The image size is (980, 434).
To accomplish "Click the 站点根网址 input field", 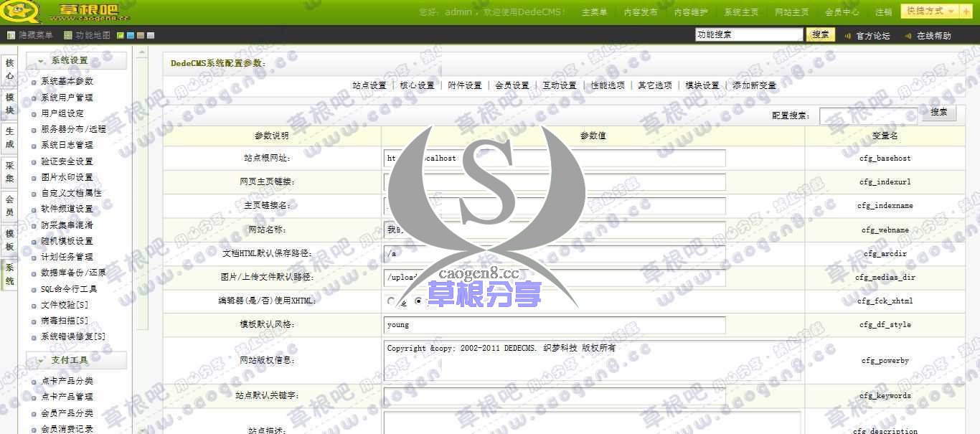I will 552,158.
